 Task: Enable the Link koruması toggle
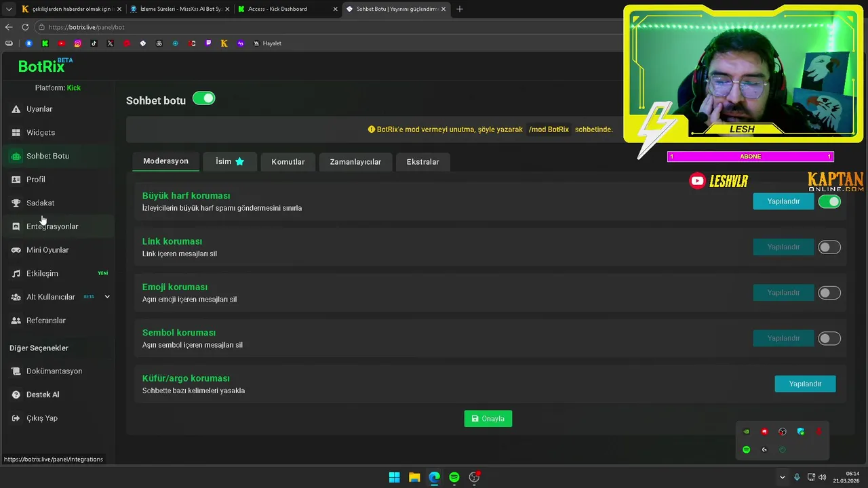[x=829, y=247]
